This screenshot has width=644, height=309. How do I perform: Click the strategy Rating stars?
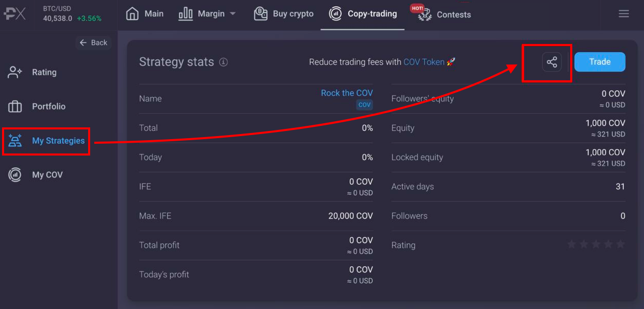(x=596, y=245)
